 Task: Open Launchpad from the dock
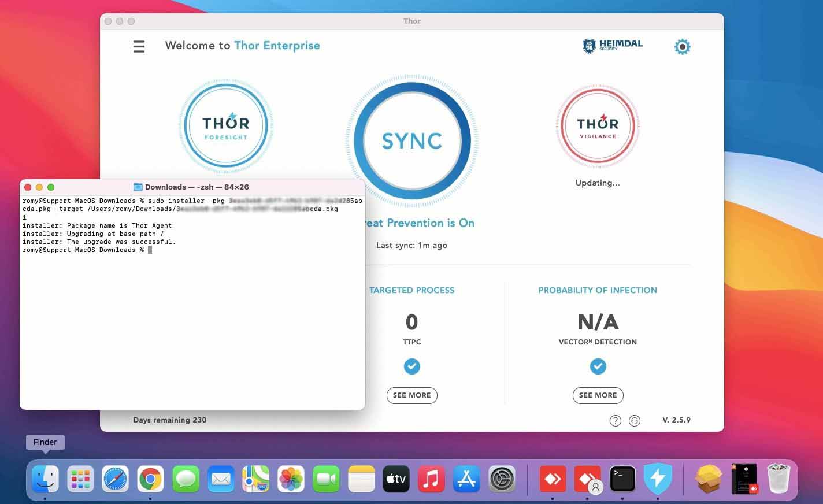[80, 479]
